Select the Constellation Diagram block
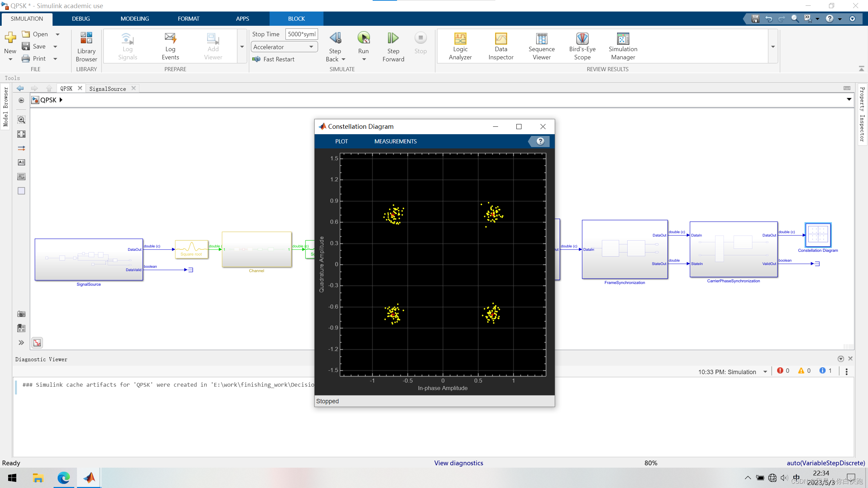 tap(818, 235)
